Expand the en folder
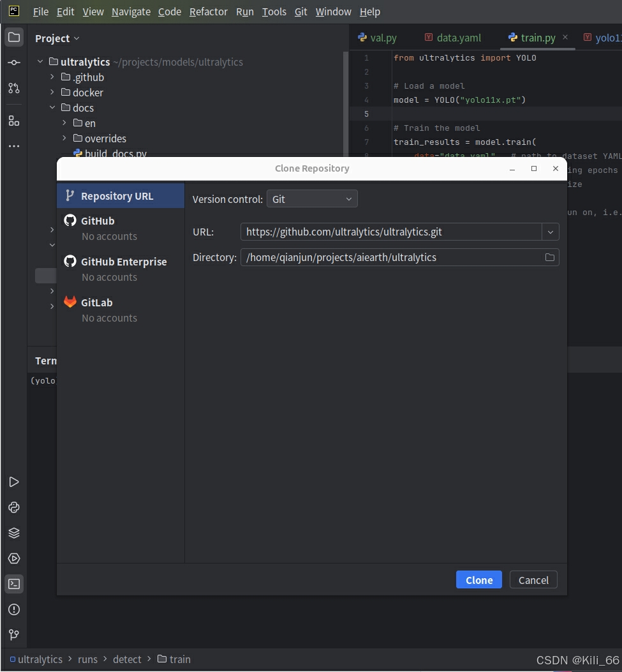The image size is (622, 672). (64, 123)
